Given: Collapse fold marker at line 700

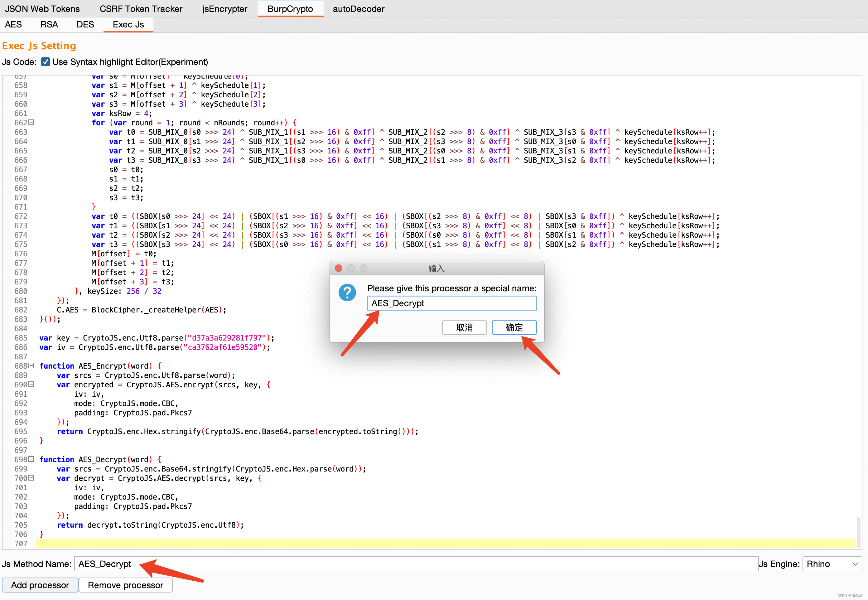Looking at the screenshot, I should point(31,478).
